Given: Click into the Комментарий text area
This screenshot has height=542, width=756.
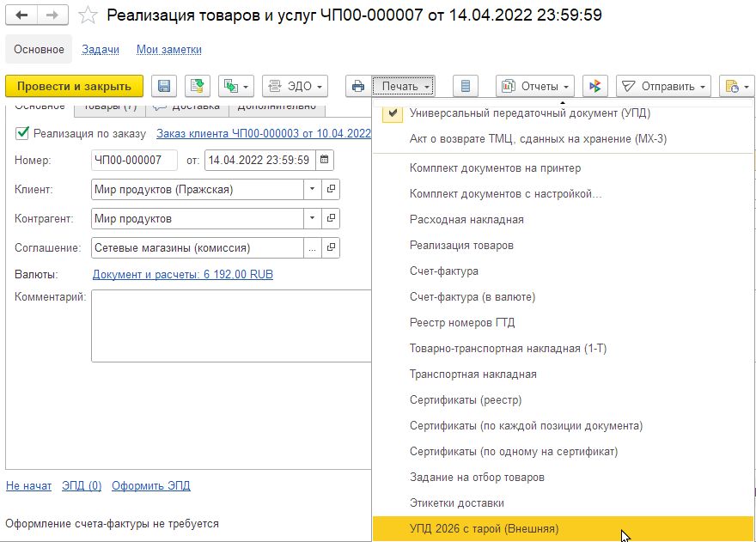Looking at the screenshot, I should pyautogui.click(x=231, y=326).
